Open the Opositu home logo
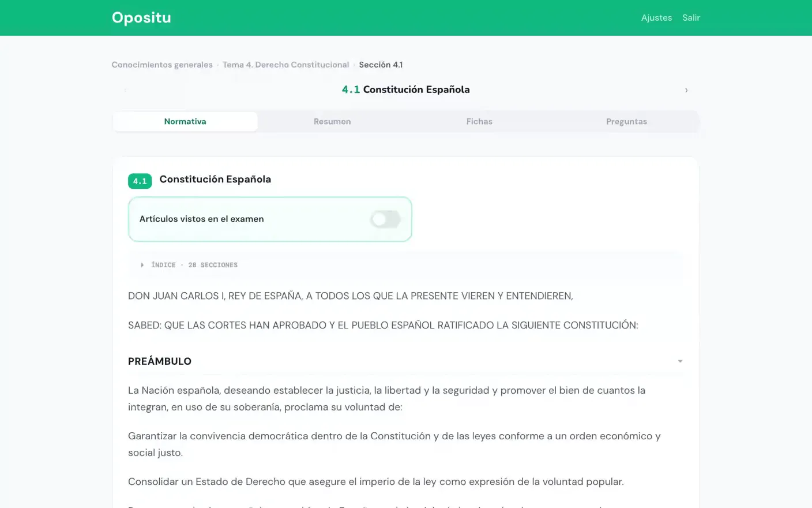The height and width of the screenshot is (508, 812). tap(141, 18)
